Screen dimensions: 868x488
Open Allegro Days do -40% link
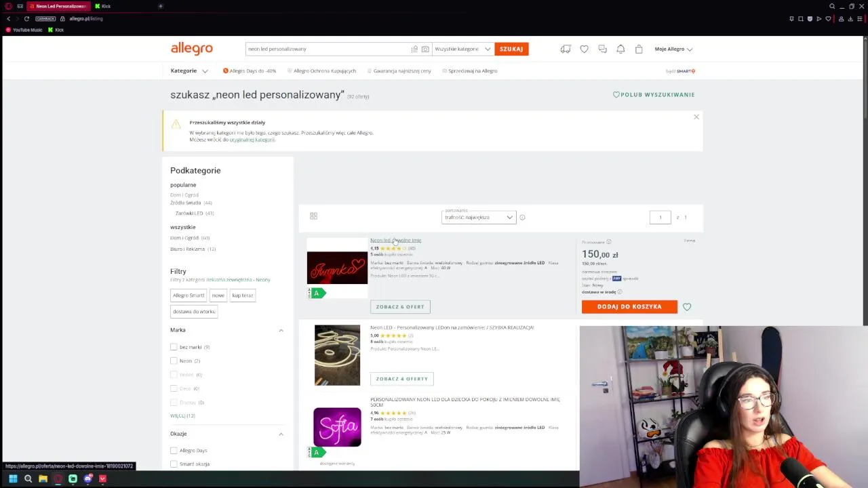[250, 70]
